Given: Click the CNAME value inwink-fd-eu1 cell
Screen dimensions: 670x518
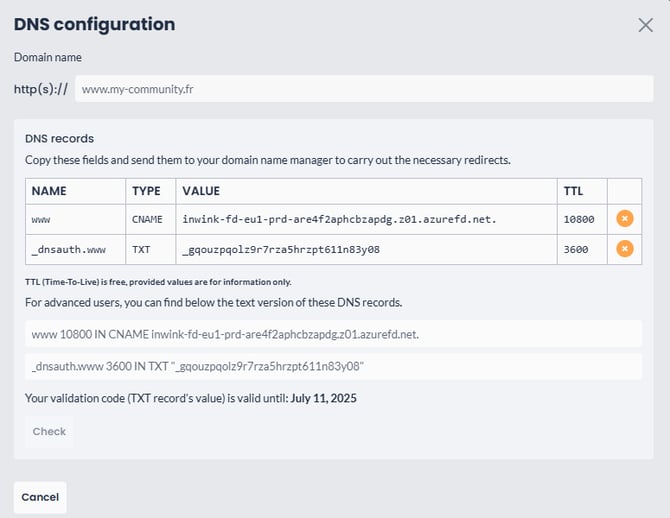Looking at the screenshot, I should click(x=366, y=219).
